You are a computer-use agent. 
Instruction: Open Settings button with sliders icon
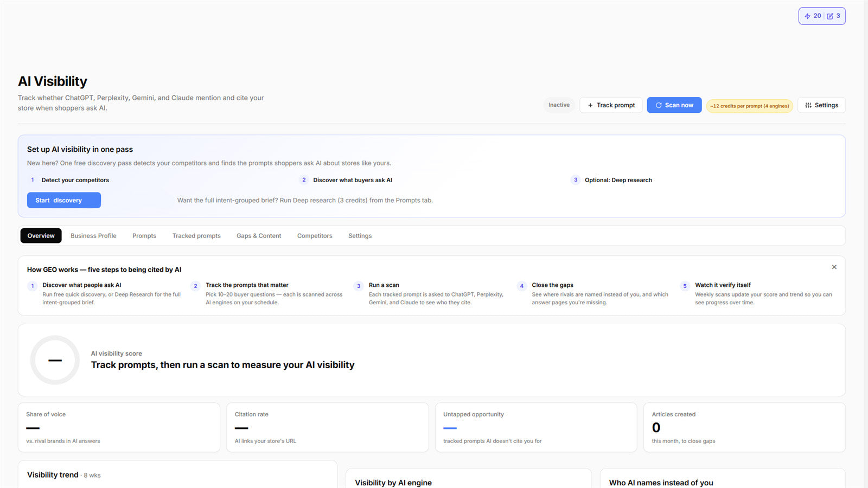point(821,105)
